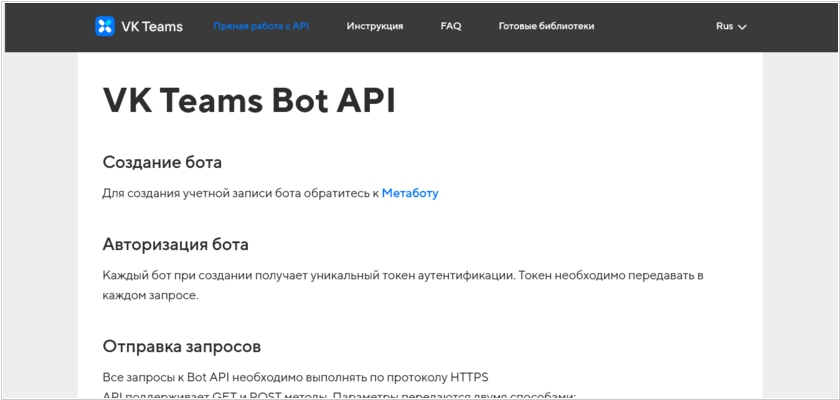Viewport: 840px width, 400px height.
Task: Click the Создание бота heading
Action: [x=162, y=162]
